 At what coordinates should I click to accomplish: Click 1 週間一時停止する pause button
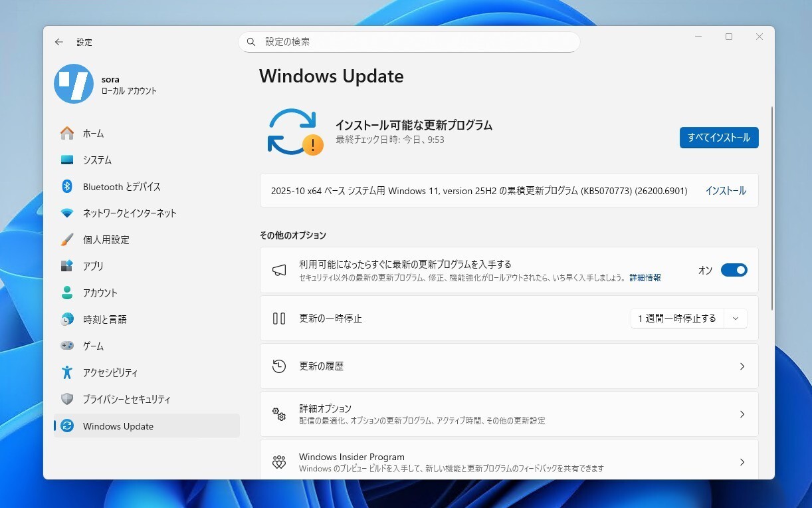[676, 318]
